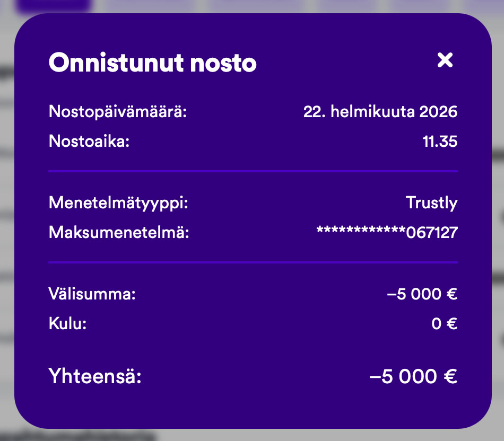Viewport: 504px width, 441px height.
Task: Select the Kulu fee value 0 €
Action: click(444, 323)
